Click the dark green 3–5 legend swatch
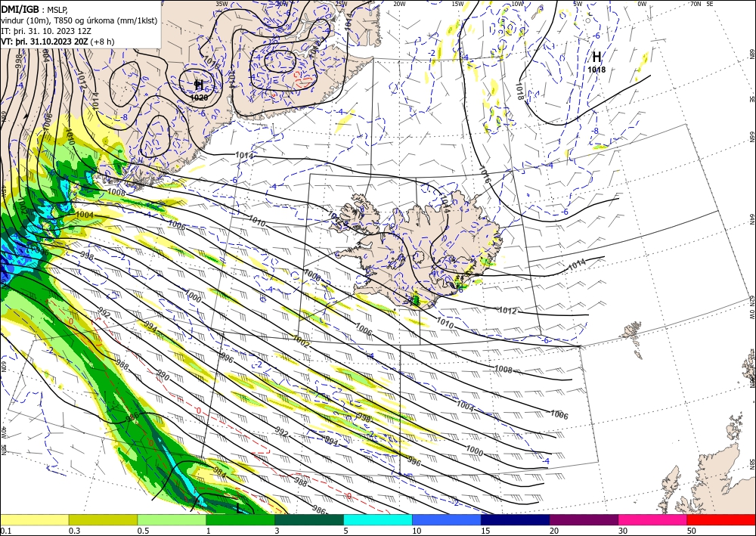Image resolution: width=756 pixels, height=536 pixels. tap(309, 519)
